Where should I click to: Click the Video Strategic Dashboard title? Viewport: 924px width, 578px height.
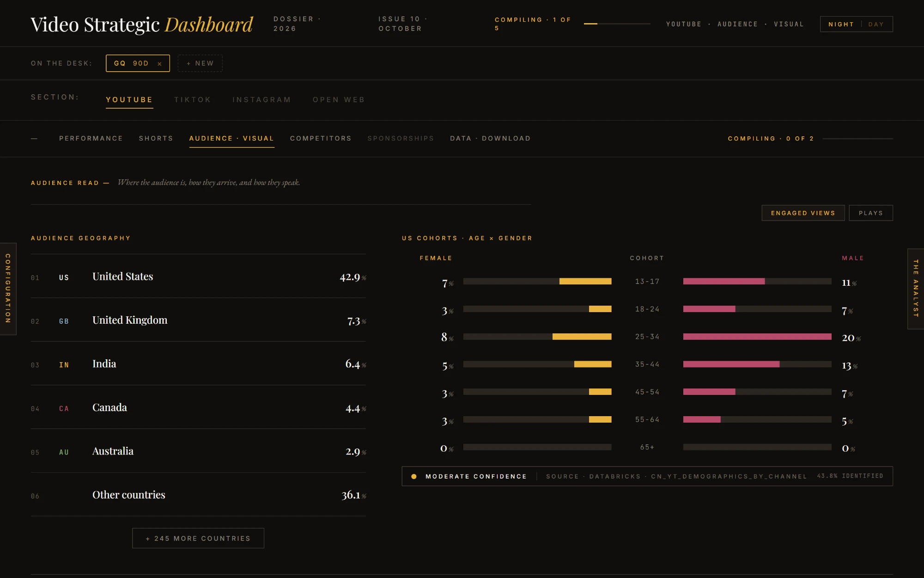142,25
